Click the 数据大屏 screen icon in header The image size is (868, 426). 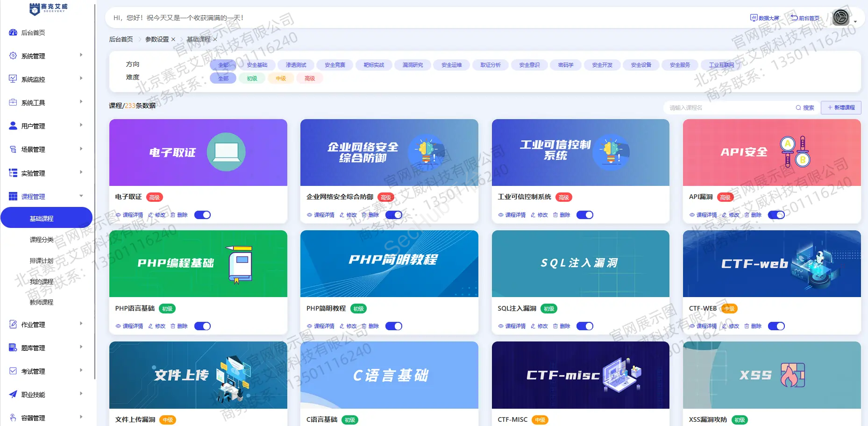753,18
